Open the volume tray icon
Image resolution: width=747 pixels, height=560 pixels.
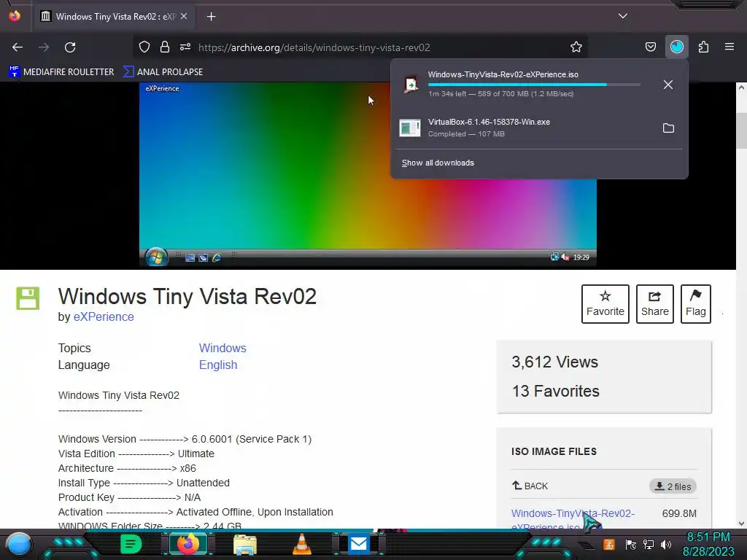click(666, 545)
